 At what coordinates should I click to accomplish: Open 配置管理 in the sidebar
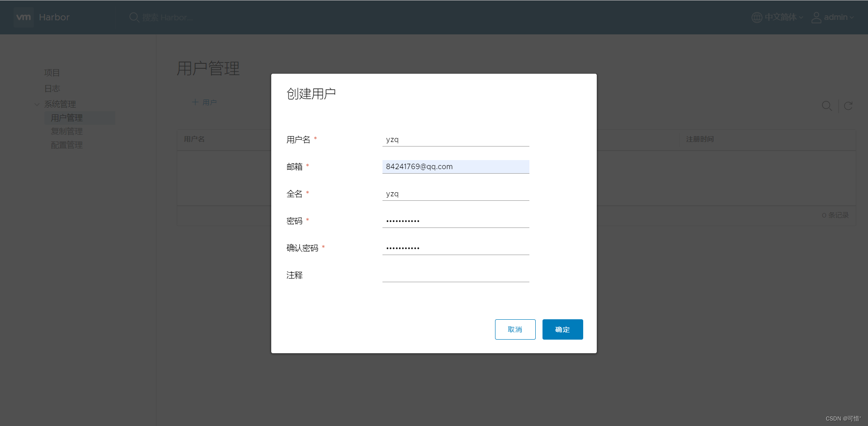click(67, 145)
